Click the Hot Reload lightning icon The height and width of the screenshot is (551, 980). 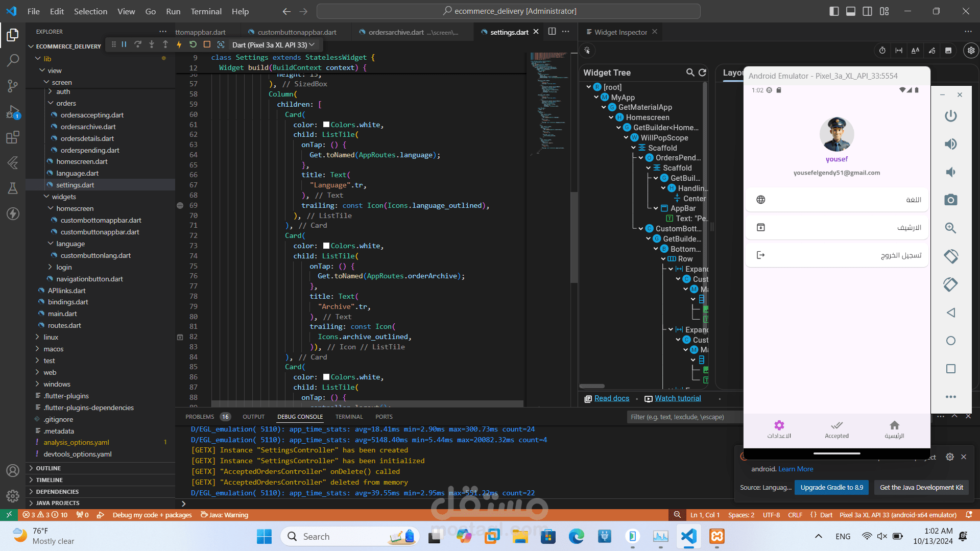pos(179,45)
